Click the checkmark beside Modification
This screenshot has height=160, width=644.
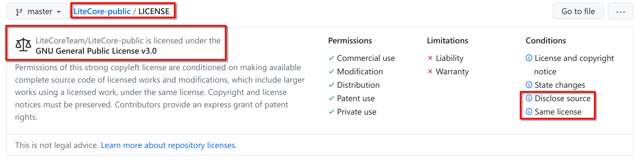click(x=331, y=71)
